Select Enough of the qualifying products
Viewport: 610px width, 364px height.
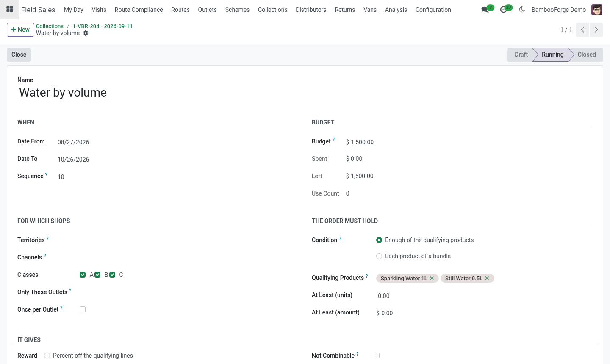tap(379, 240)
